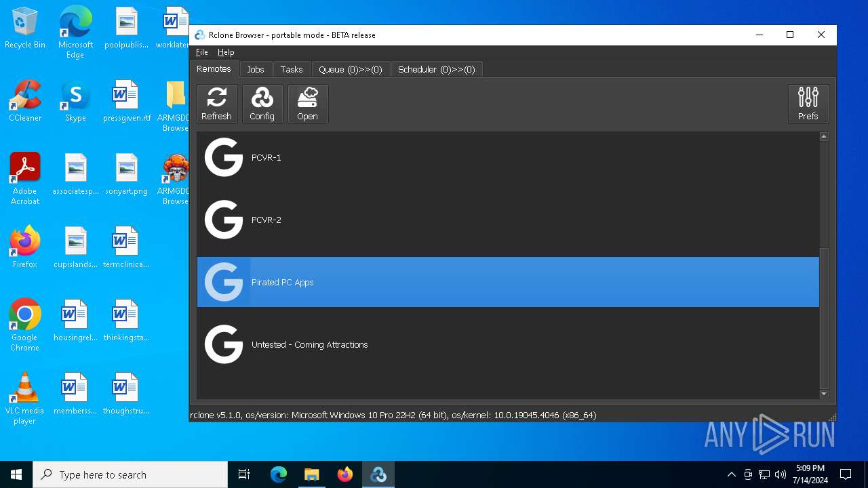Select the PCVR-2 remote name
Screen dimensions: 868x488
tap(267, 220)
